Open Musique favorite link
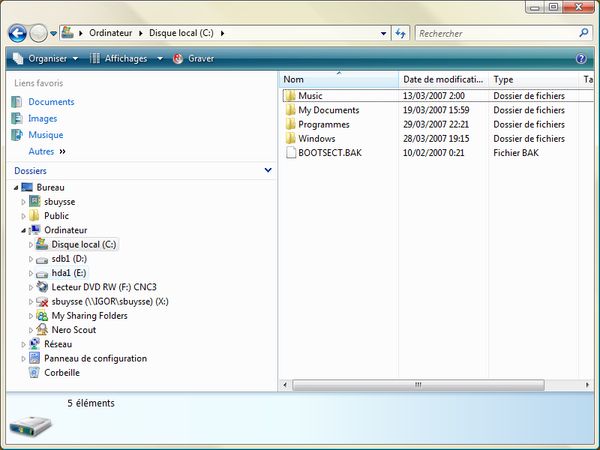The image size is (600, 450). point(45,135)
